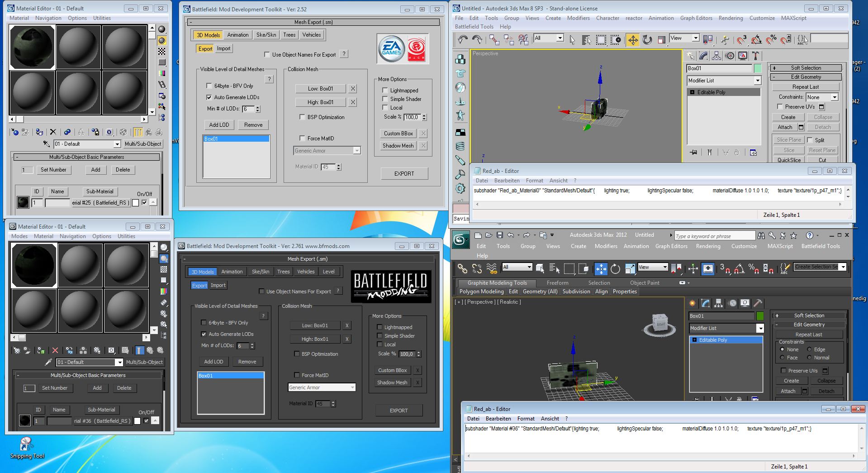Open Battlefield Tools menu in 3ds Max 8
The image size is (868, 473).
(474, 27)
